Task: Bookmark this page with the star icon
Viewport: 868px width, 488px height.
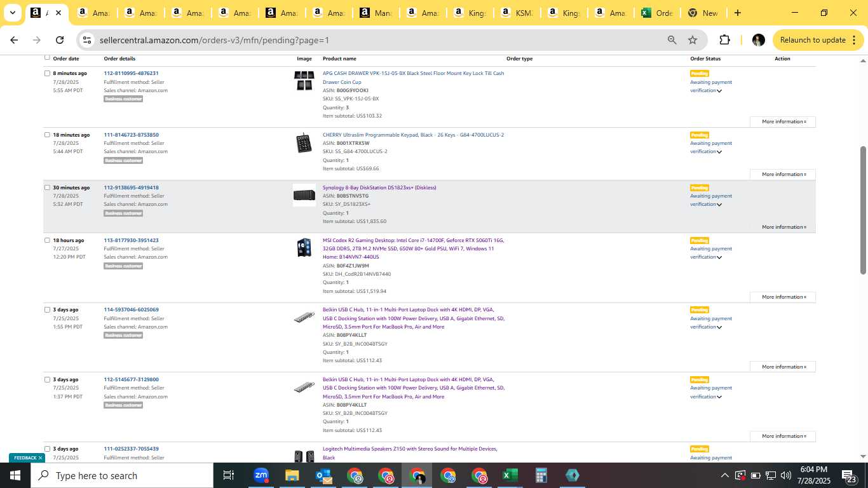Action: [693, 40]
